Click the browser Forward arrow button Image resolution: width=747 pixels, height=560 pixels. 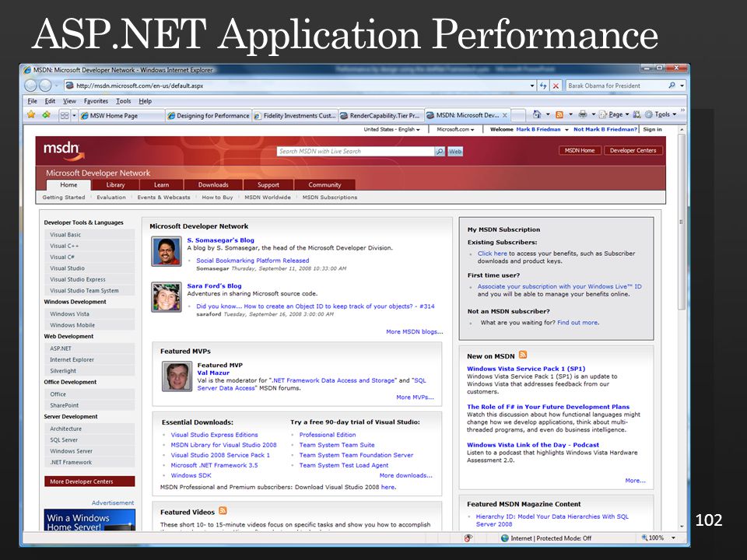point(45,86)
